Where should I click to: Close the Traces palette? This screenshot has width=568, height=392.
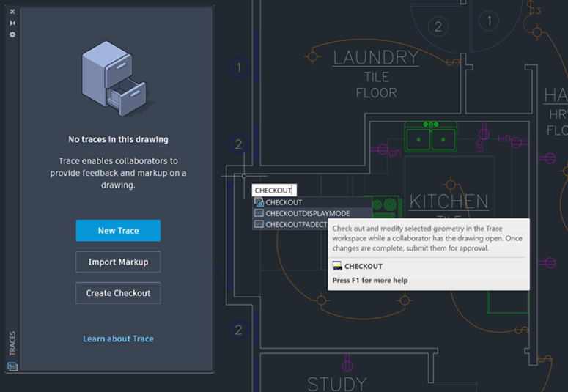(x=12, y=12)
